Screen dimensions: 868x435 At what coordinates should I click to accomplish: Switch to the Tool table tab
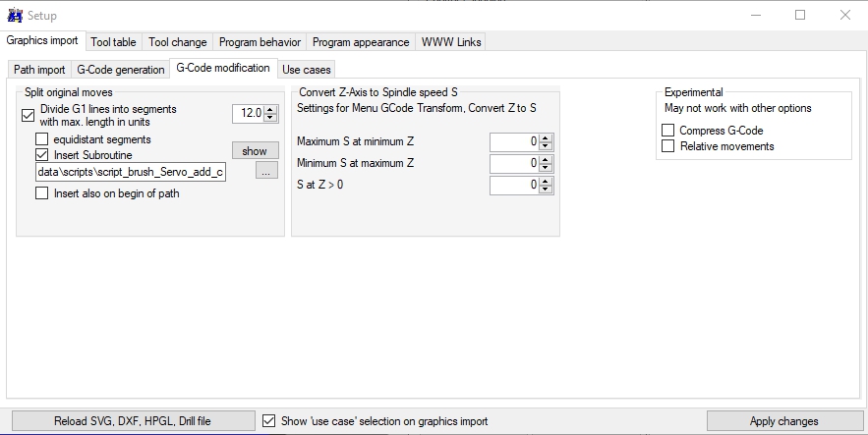[113, 42]
